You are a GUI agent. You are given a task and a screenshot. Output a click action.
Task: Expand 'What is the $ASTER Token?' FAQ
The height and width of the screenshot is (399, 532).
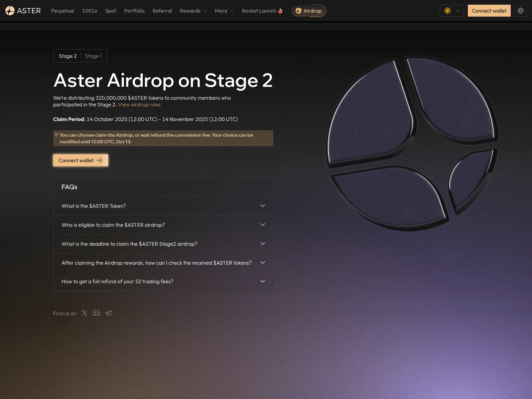(x=163, y=206)
